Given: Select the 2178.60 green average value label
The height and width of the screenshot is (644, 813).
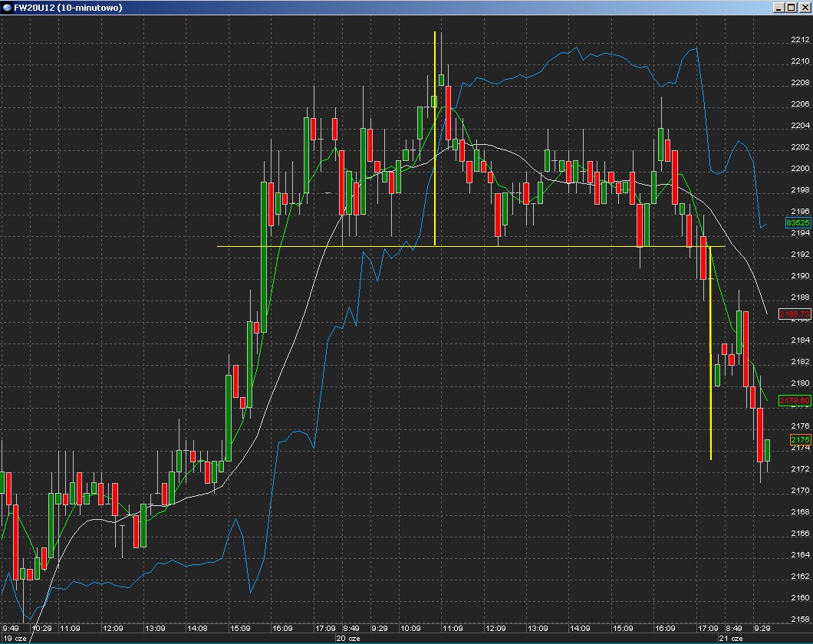Looking at the screenshot, I should point(795,400).
